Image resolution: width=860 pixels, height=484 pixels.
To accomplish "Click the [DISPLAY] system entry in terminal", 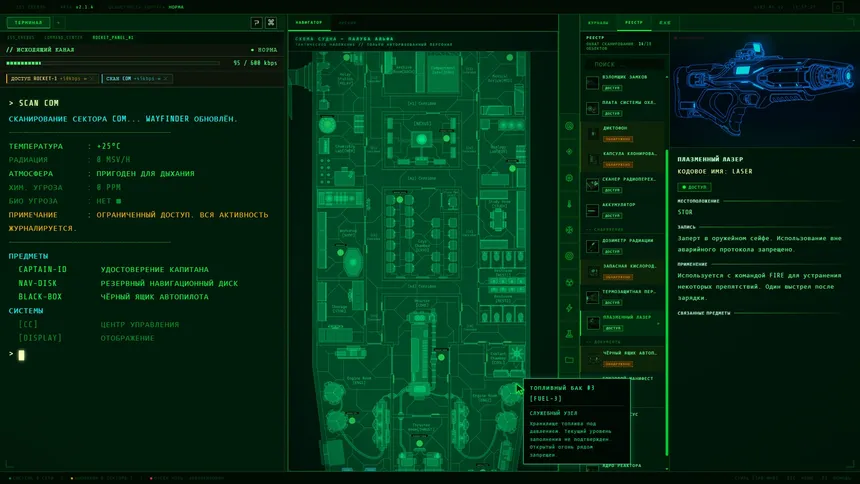I will click(x=40, y=338).
